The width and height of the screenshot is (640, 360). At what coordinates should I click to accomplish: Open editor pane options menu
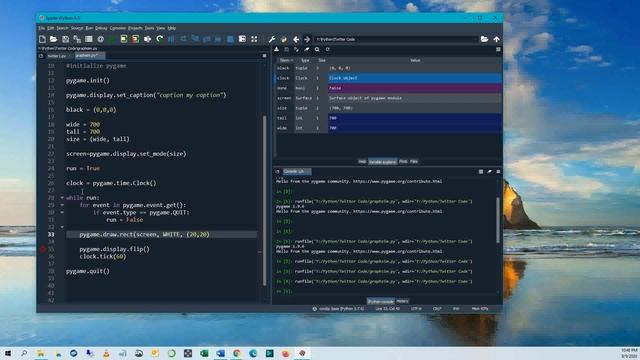pyautogui.click(x=264, y=56)
